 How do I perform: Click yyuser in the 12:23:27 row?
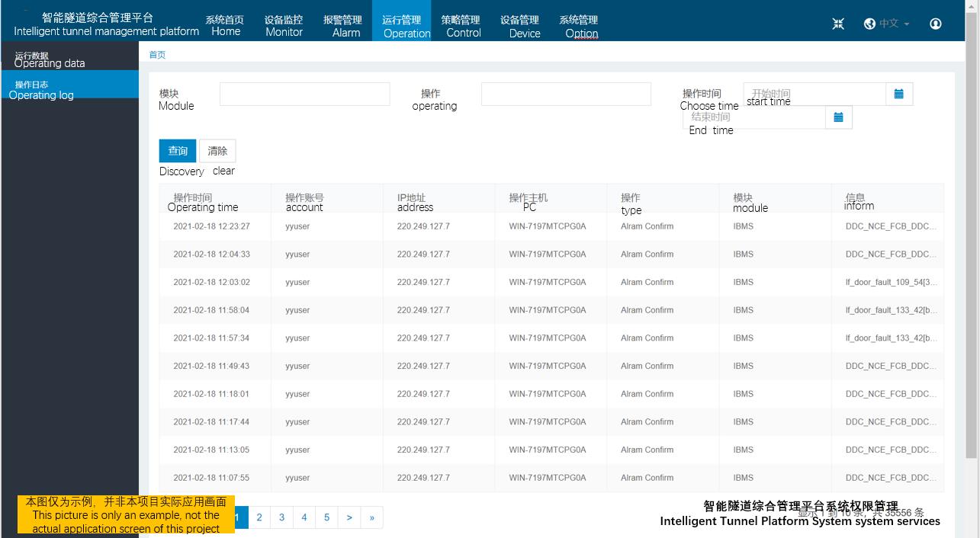(x=297, y=226)
